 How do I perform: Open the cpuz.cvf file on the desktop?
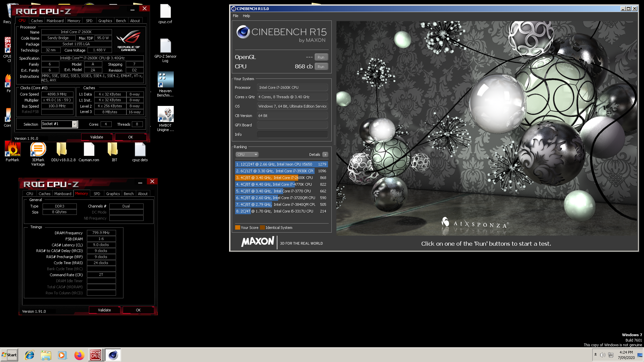[x=165, y=14]
